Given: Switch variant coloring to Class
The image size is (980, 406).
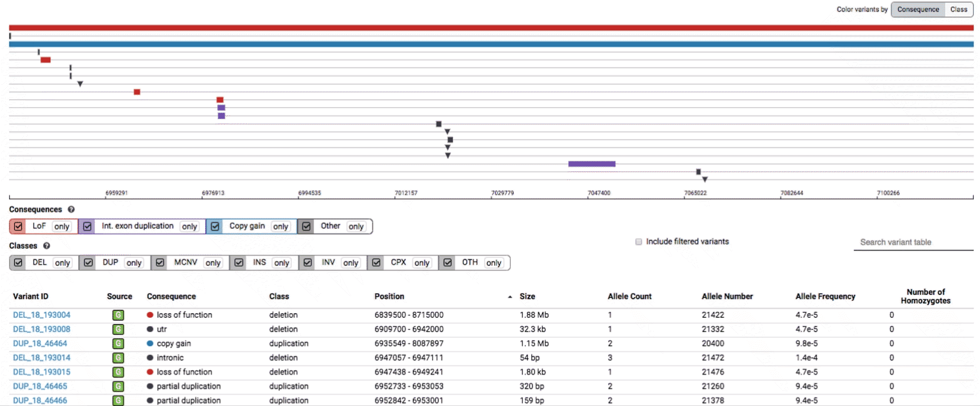Looking at the screenshot, I should [x=958, y=9].
